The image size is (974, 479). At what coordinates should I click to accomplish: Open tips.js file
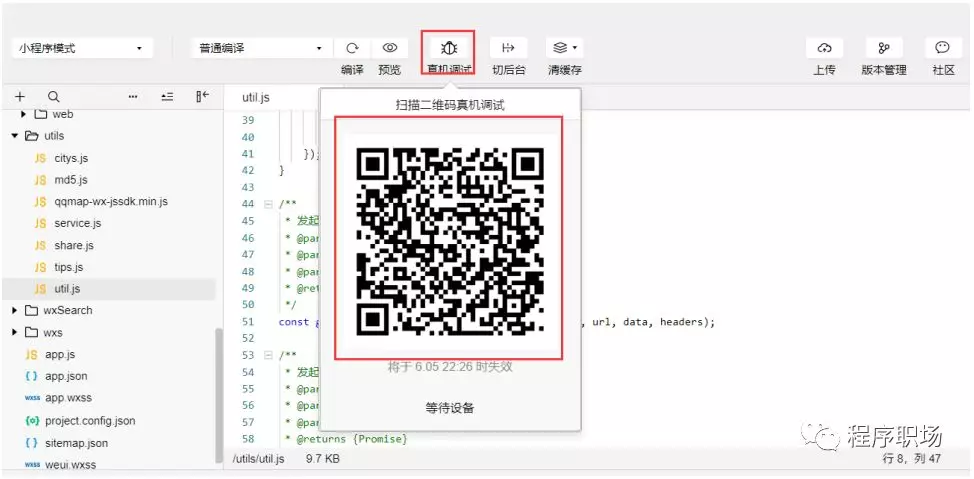(x=69, y=267)
